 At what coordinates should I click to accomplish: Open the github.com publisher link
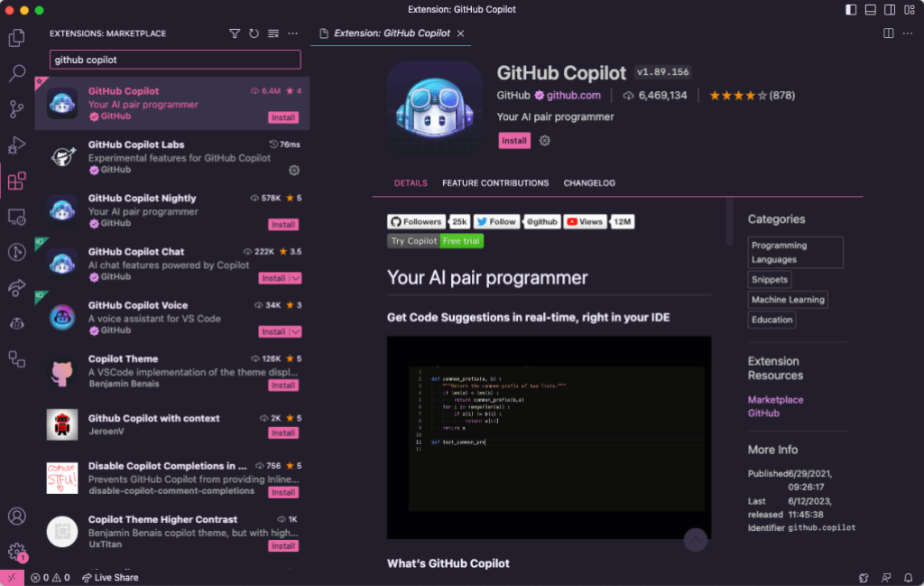[573, 96]
